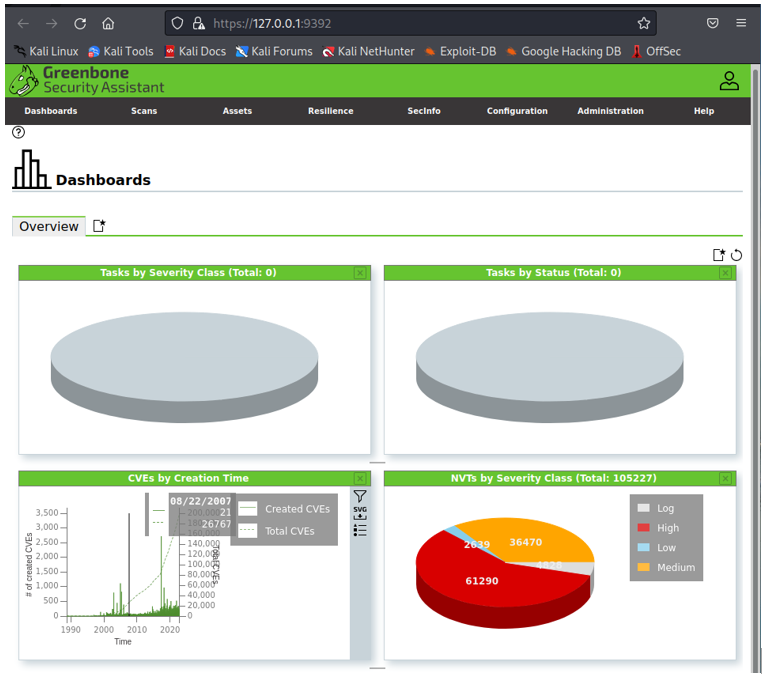Close Tasks by Severity Class panel
This screenshot has height=679, width=766.
click(360, 273)
